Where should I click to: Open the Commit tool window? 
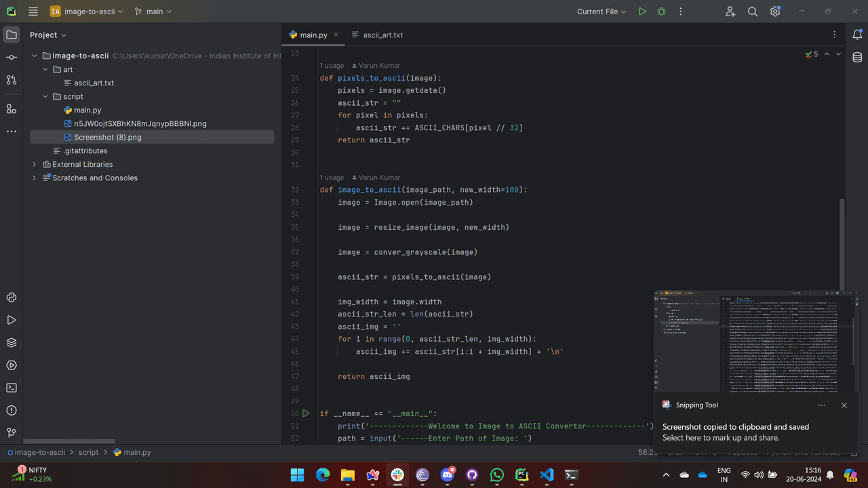click(12, 58)
